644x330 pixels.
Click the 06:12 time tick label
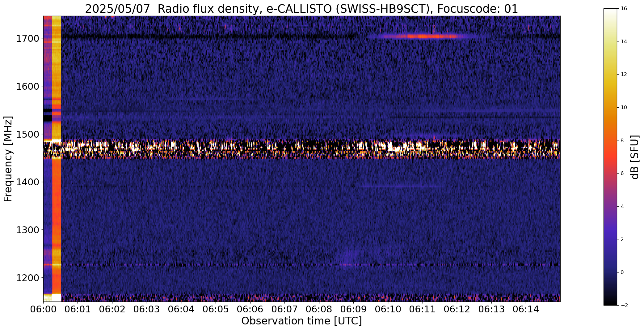pos(457,309)
